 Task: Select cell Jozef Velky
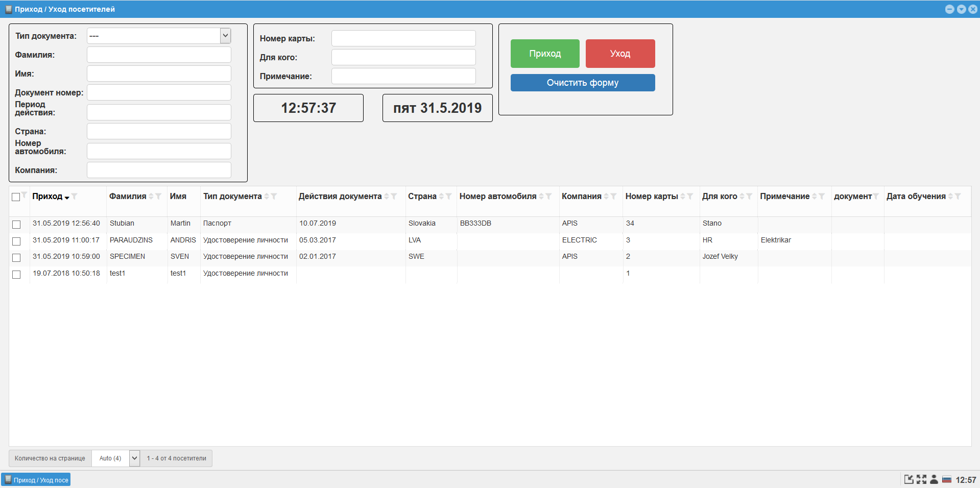pos(720,257)
